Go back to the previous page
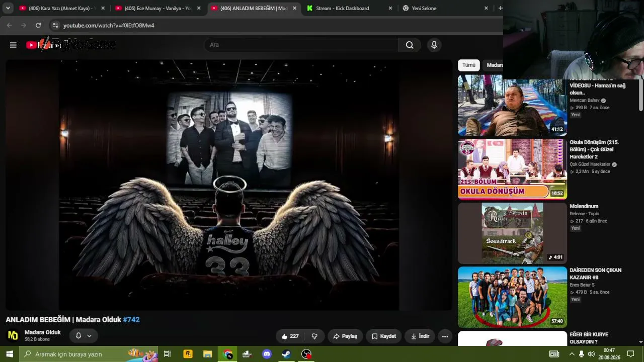 [x=9, y=25]
